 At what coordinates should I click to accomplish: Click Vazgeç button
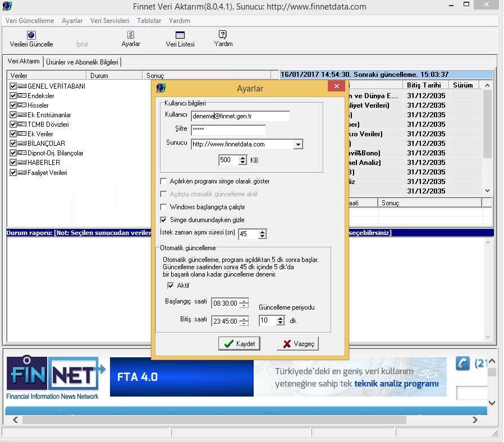pyautogui.click(x=297, y=344)
